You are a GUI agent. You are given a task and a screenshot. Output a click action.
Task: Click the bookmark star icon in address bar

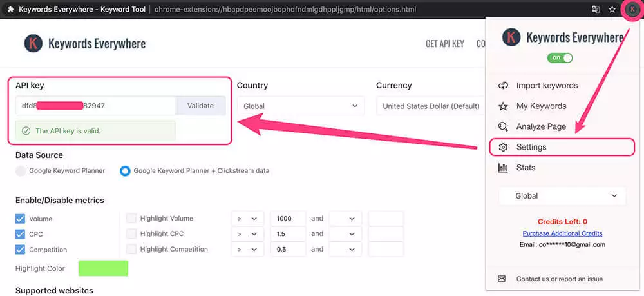[612, 10]
